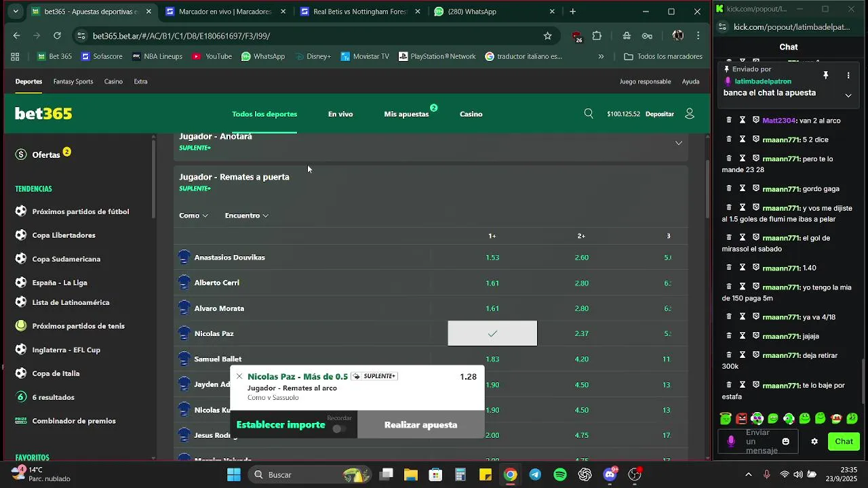Open the account profile icon on bet365
The width and height of the screenshot is (868, 488).
pos(690,114)
